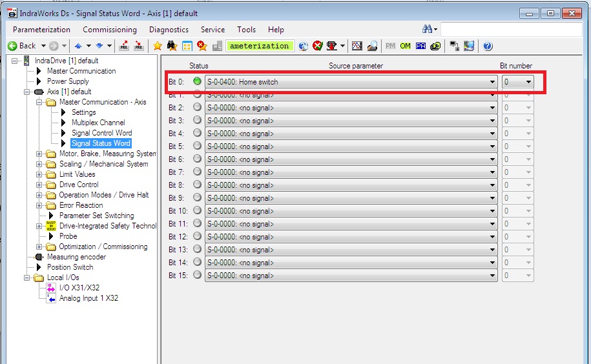This screenshot has width=591, height=364.
Task: Click the PM parameterization mode icon
Action: point(391,46)
